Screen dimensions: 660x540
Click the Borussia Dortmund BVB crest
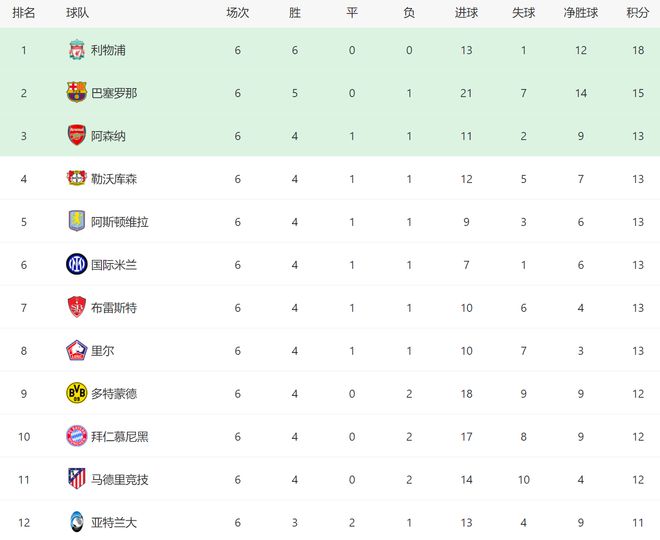coord(77,393)
